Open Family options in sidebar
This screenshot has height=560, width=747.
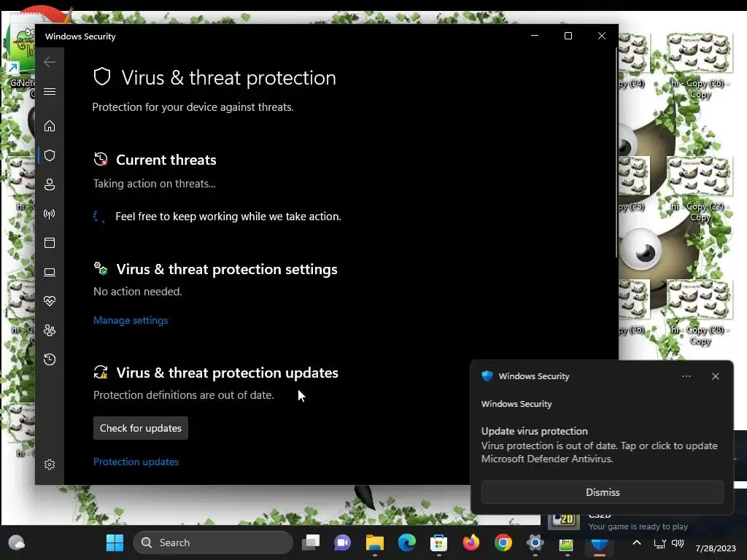click(x=50, y=330)
